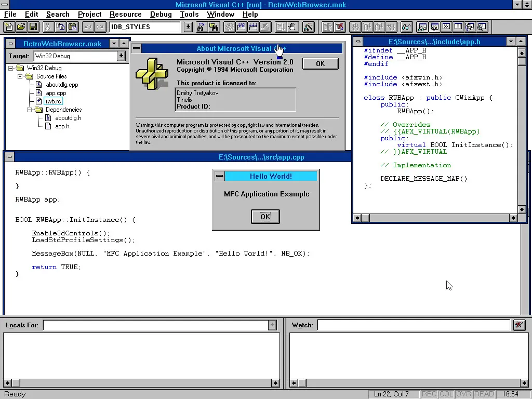Click the Rebuild All toolbar icon
This screenshot has width=532, height=399.
[253, 27]
